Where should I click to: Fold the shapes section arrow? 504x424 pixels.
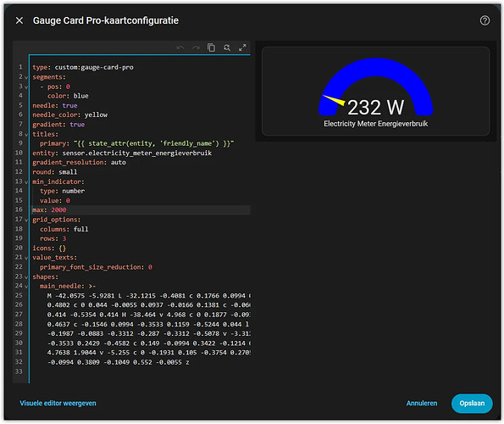pos(26,276)
